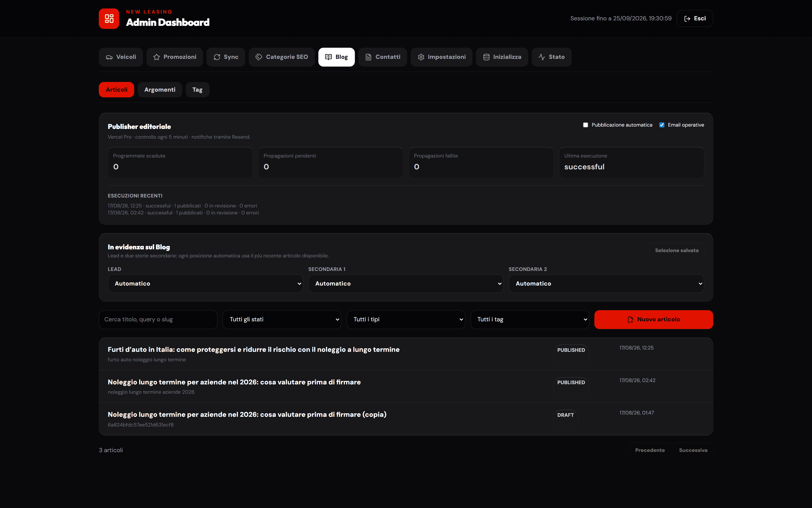The image size is (812, 508).
Task: Open the LEAD Automatico dropdown
Action: point(205,284)
